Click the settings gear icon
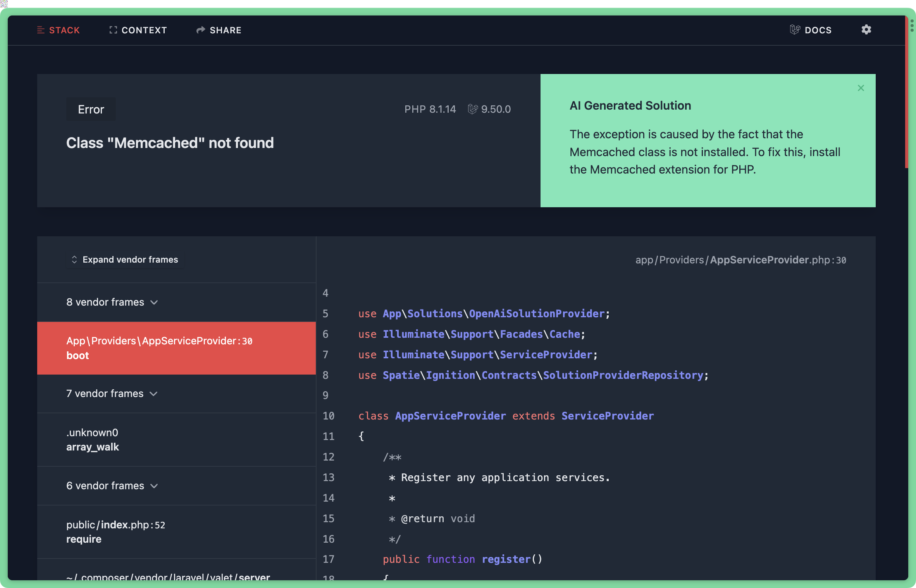The height and width of the screenshot is (588, 916). point(866,29)
